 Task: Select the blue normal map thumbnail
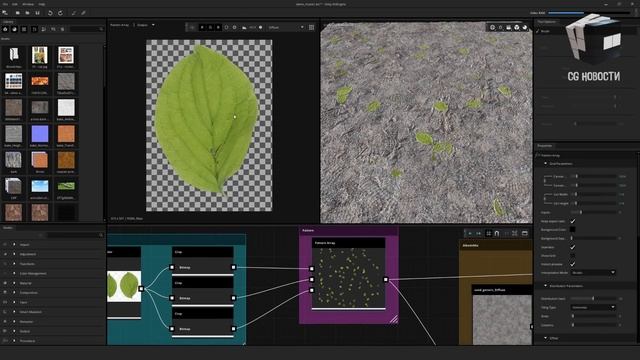[40, 134]
